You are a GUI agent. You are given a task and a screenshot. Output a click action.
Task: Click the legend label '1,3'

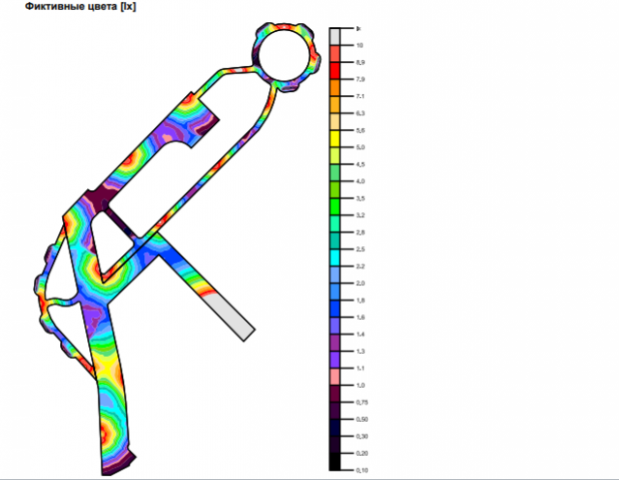[x=360, y=351]
